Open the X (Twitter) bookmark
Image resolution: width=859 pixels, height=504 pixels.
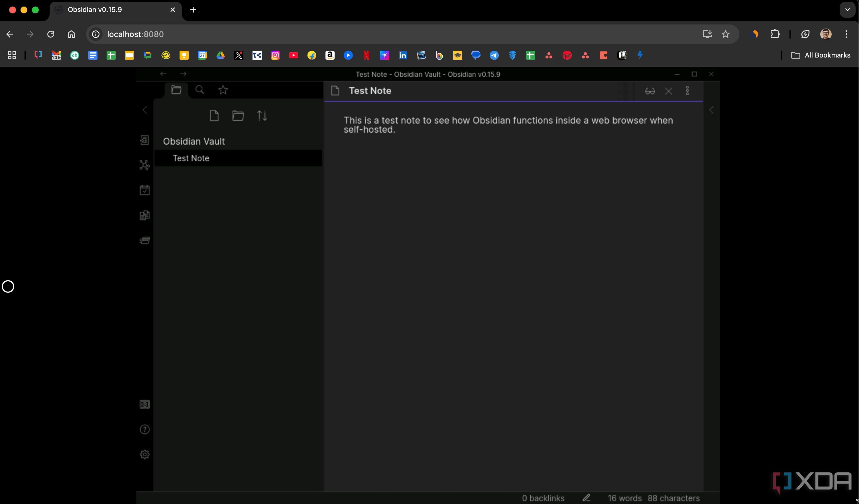click(239, 55)
